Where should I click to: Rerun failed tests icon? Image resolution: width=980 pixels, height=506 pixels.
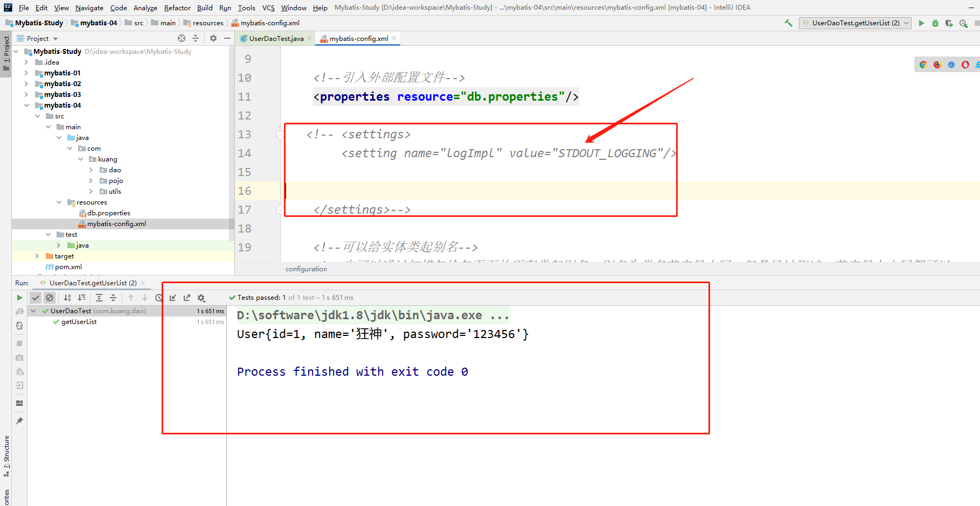(19, 312)
